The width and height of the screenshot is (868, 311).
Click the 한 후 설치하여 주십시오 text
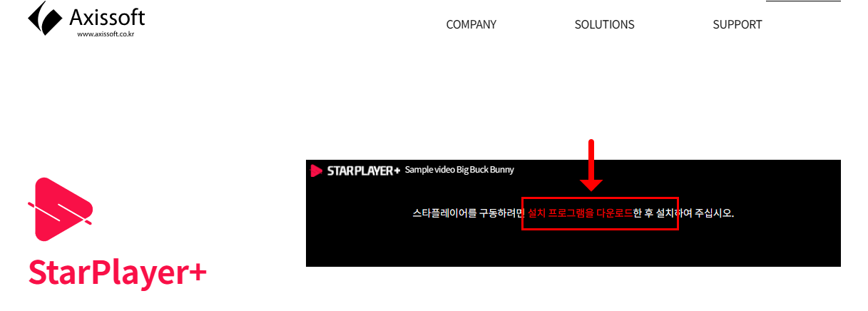click(683, 213)
